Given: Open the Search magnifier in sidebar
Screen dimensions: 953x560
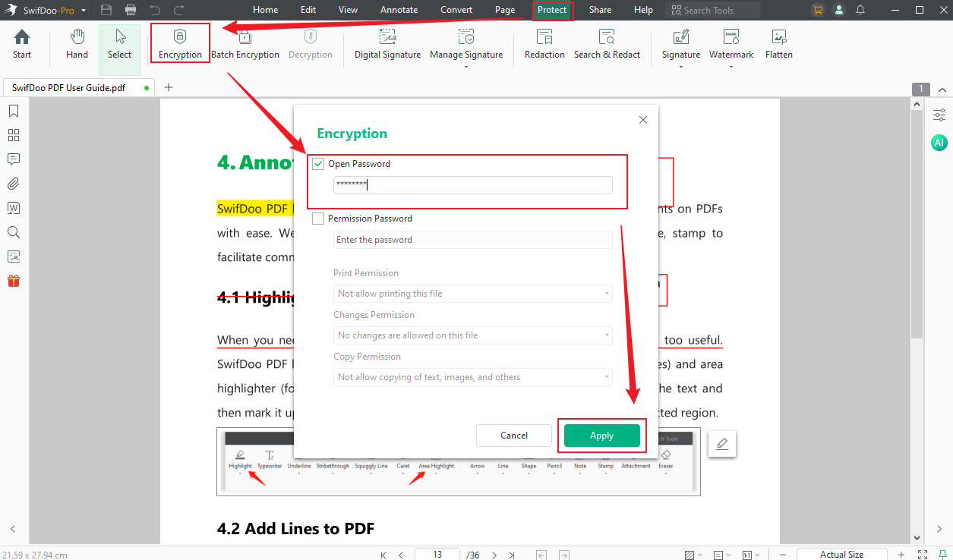Looking at the screenshot, I should 14,232.
